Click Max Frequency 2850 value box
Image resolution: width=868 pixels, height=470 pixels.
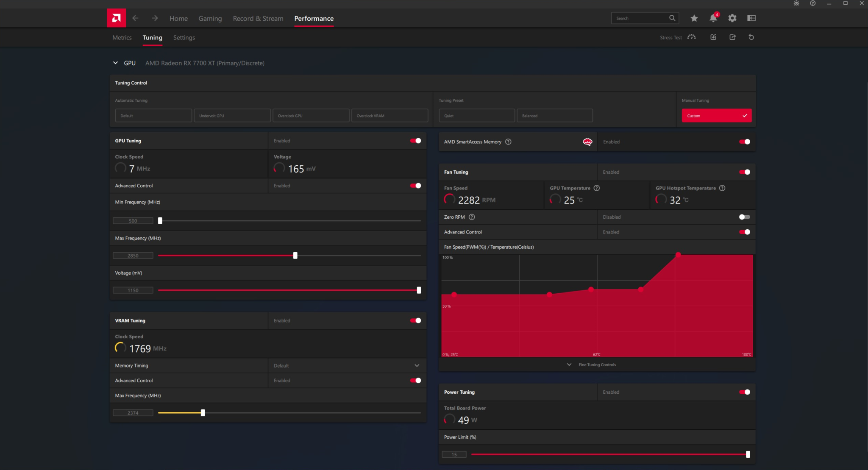point(133,256)
